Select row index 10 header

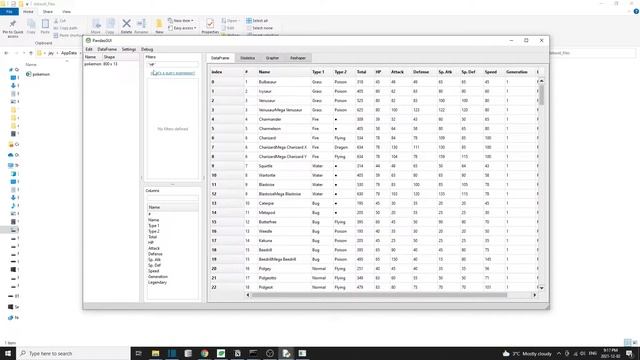click(x=227, y=176)
